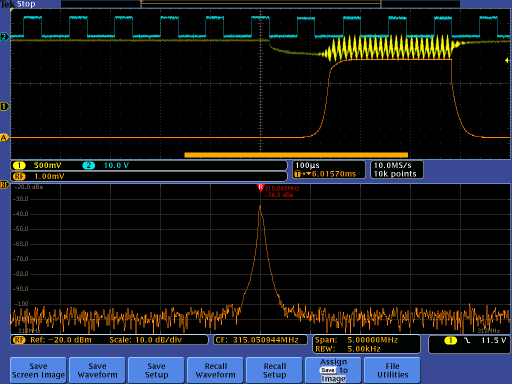Click the yellow trigger level arrow at right edge
Viewport: 512px width, 384px height.
coord(507,60)
